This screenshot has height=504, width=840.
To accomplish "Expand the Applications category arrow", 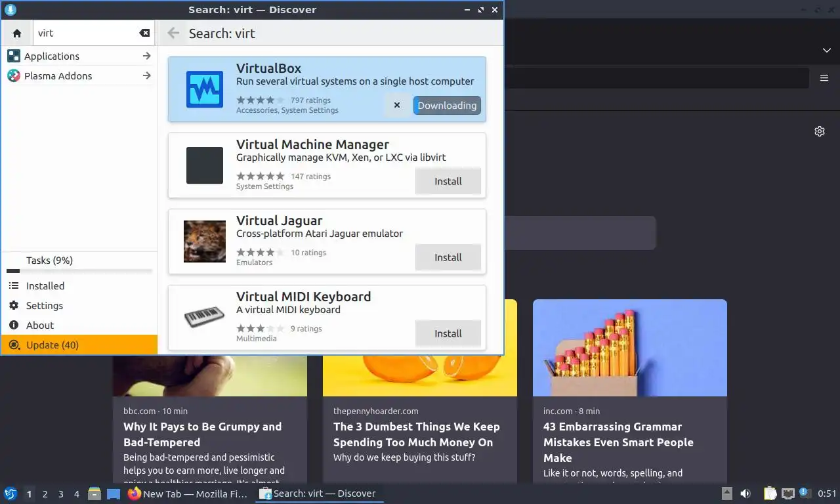I will click(x=147, y=56).
